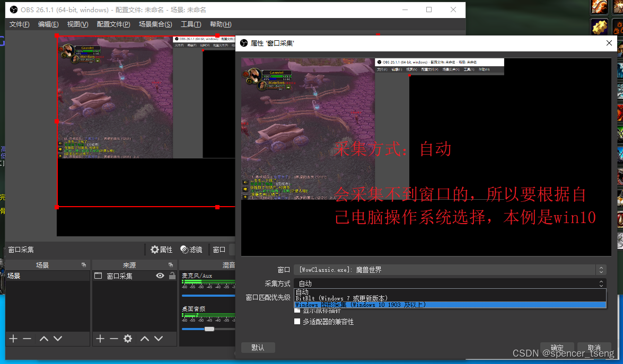Maximize the OBS main window
Viewport: 623px width, 364px height.
[x=429, y=10]
